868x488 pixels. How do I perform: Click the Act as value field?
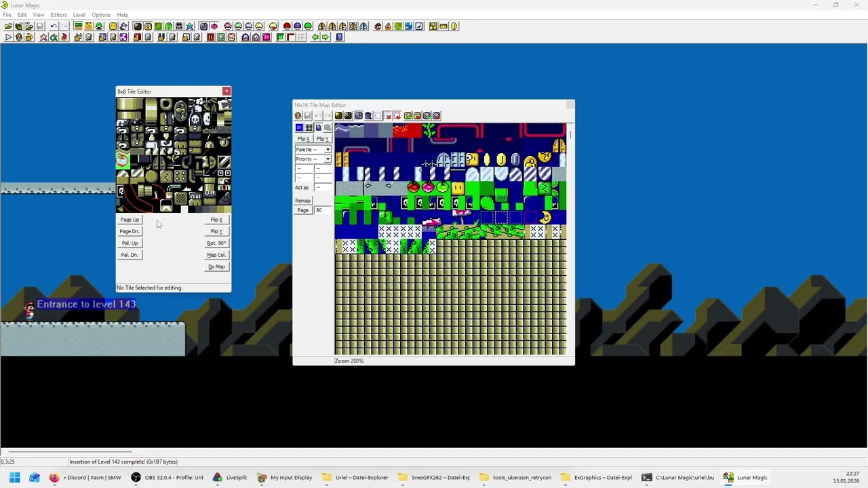(323, 187)
